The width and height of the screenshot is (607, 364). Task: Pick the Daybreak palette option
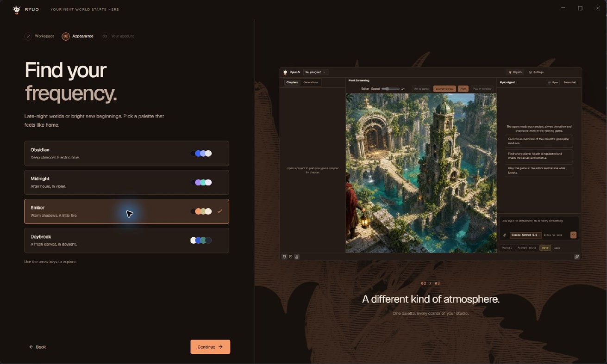click(x=126, y=240)
